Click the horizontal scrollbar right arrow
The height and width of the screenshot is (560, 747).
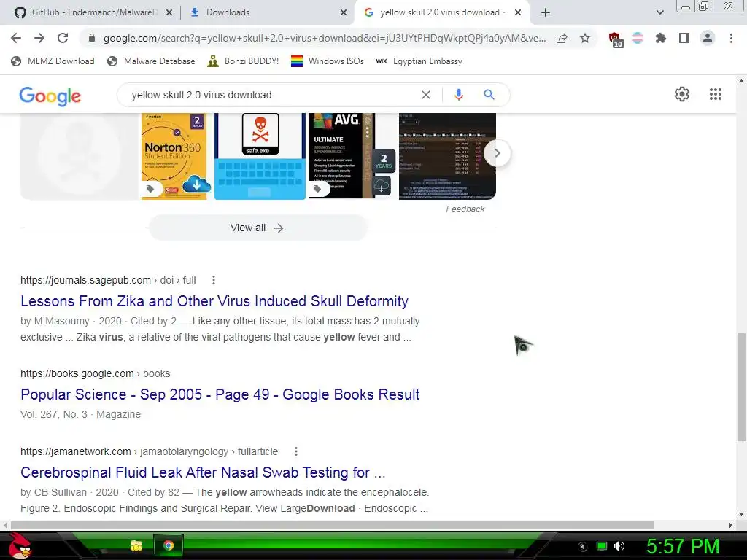[x=731, y=525]
